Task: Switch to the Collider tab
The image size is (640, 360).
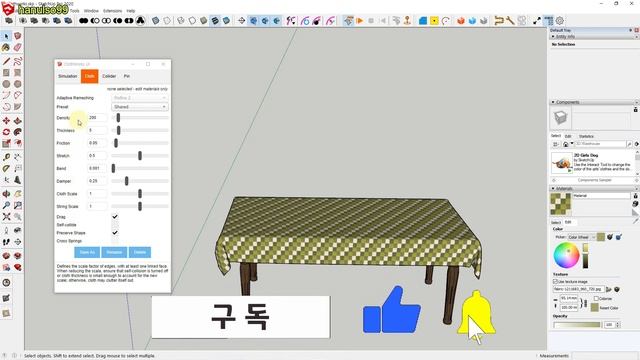Action: point(109,76)
